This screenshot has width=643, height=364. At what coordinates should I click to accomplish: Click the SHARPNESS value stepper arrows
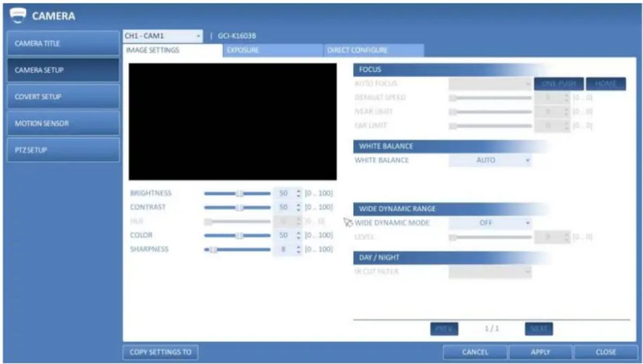click(298, 249)
